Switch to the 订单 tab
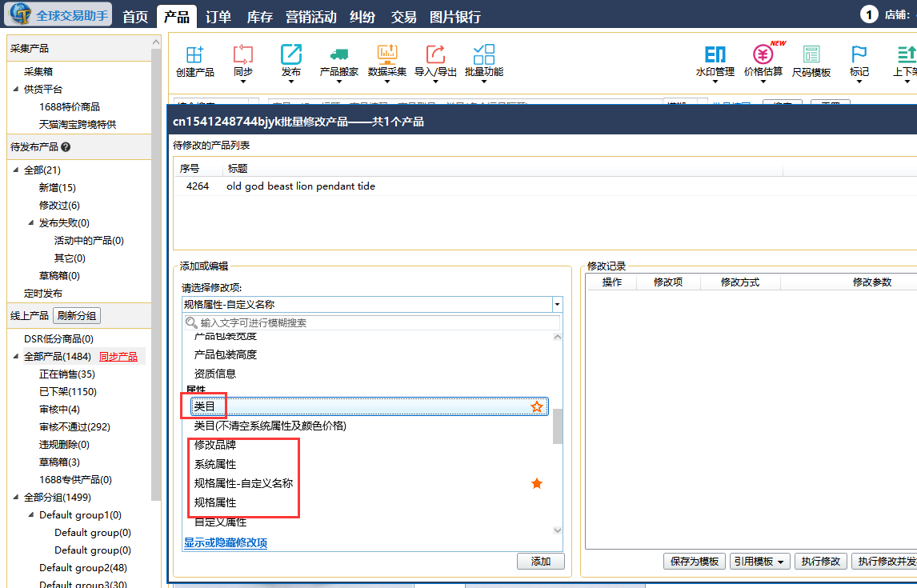The width and height of the screenshot is (917, 588). pos(218,17)
